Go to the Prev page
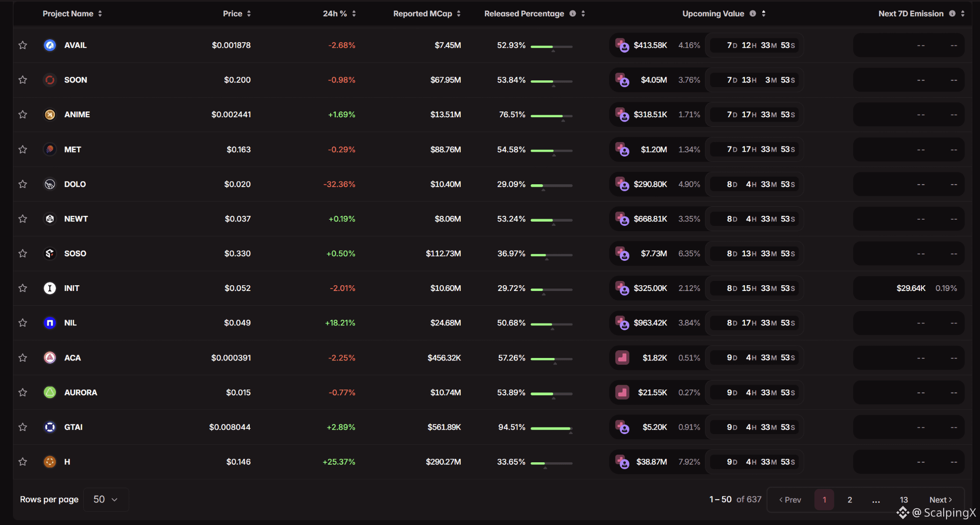This screenshot has height=525, width=980. tap(790, 500)
